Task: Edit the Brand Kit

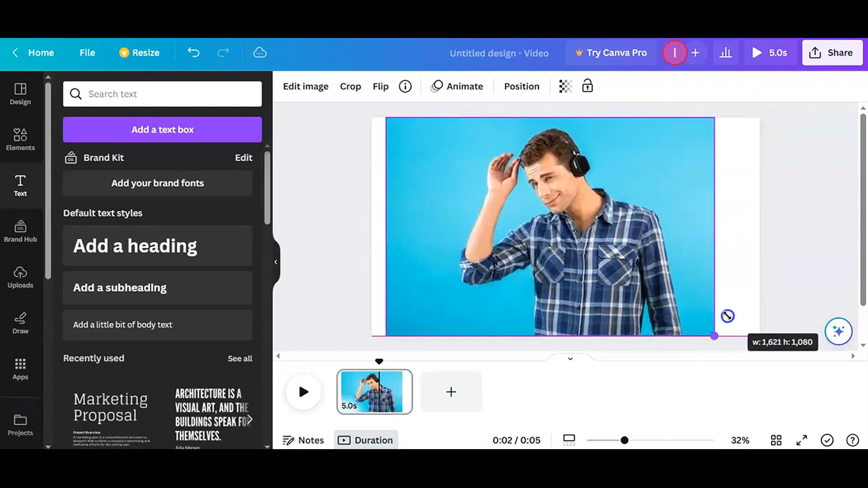Action: (x=244, y=158)
